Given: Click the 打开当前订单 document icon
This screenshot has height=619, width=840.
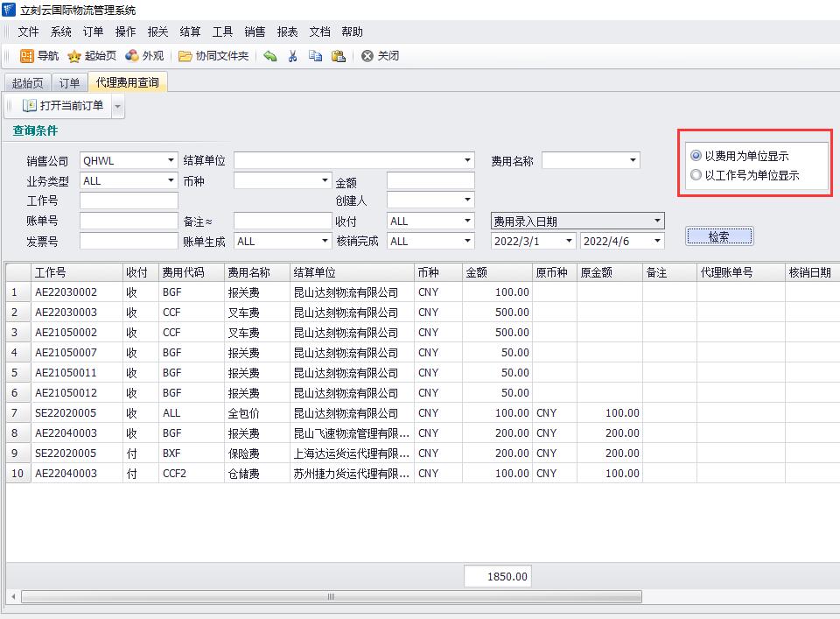Looking at the screenshot, I should click(x=29, y=106).
